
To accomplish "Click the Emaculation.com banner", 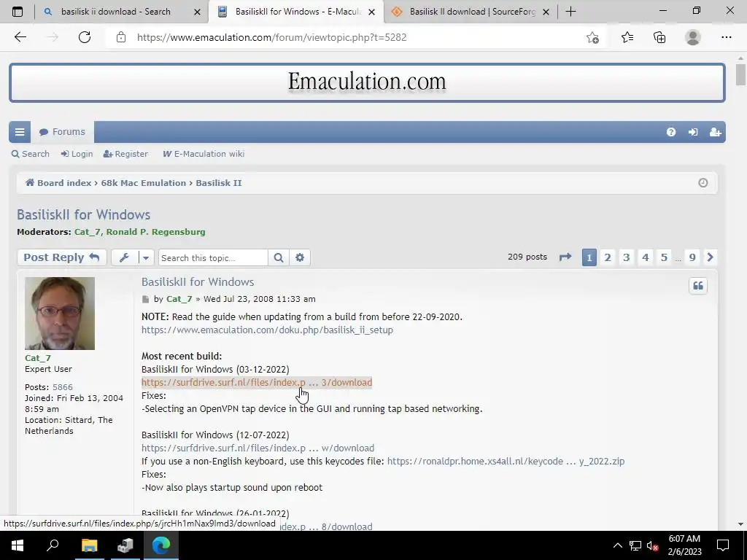I will pos(367,82).
